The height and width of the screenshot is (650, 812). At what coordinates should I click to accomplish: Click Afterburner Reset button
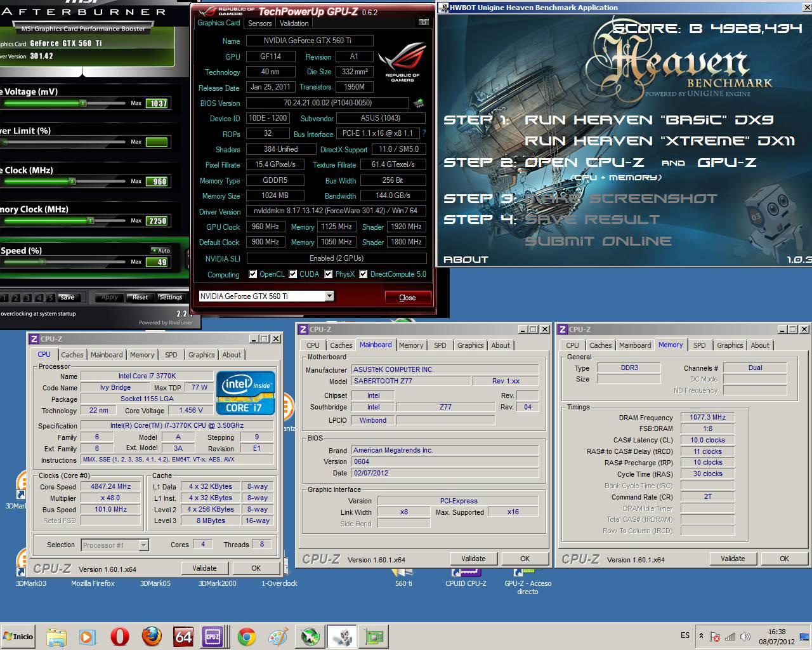pyautogui.click(x=140, y=297)
